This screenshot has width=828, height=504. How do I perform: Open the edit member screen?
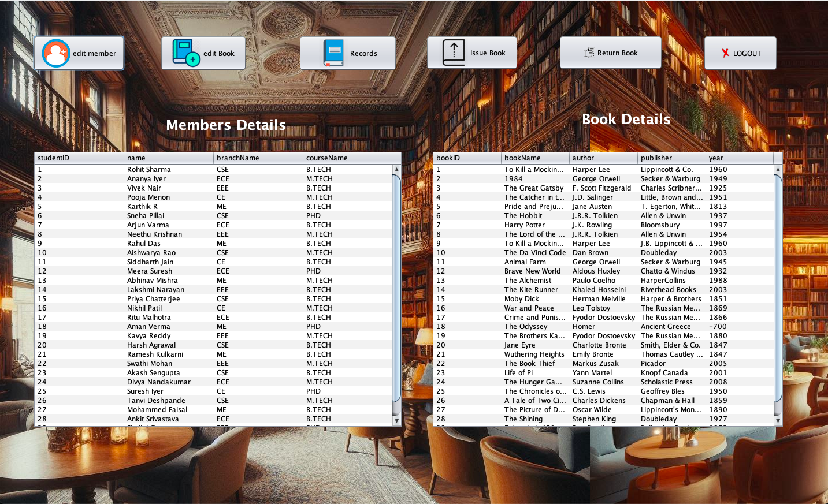[79, 53]
